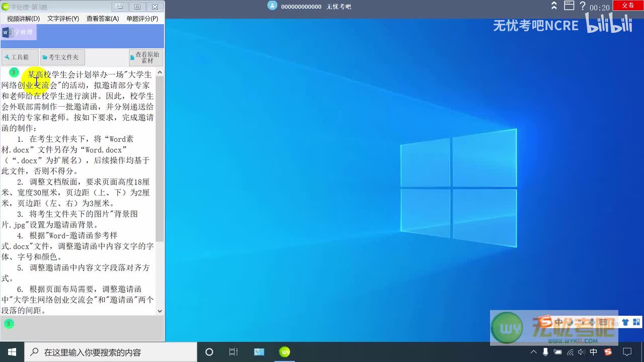Click task text 文件另存为 “Word.docx”
The height and width of the screenshot is (362, 644).
click(x=83, y=150)
